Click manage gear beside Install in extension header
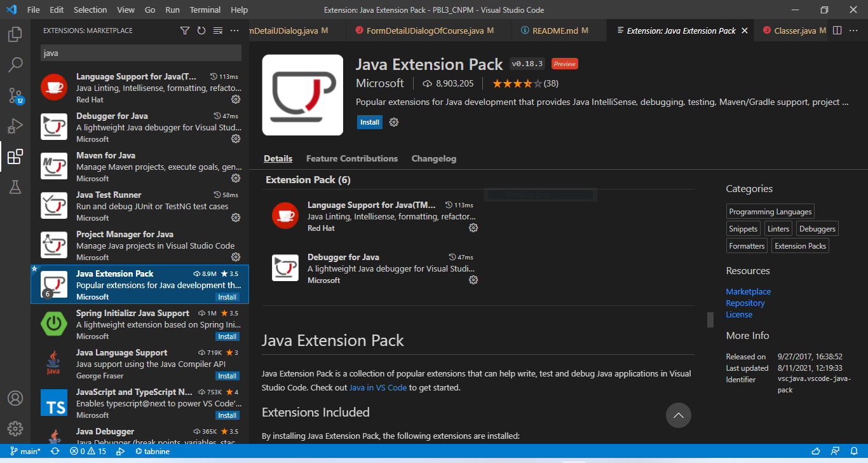 coord(394,122)
